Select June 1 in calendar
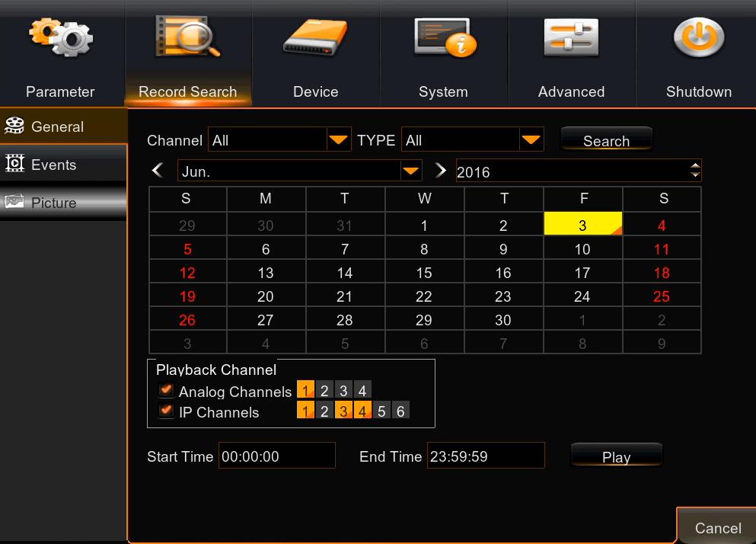 click(424, 224)
